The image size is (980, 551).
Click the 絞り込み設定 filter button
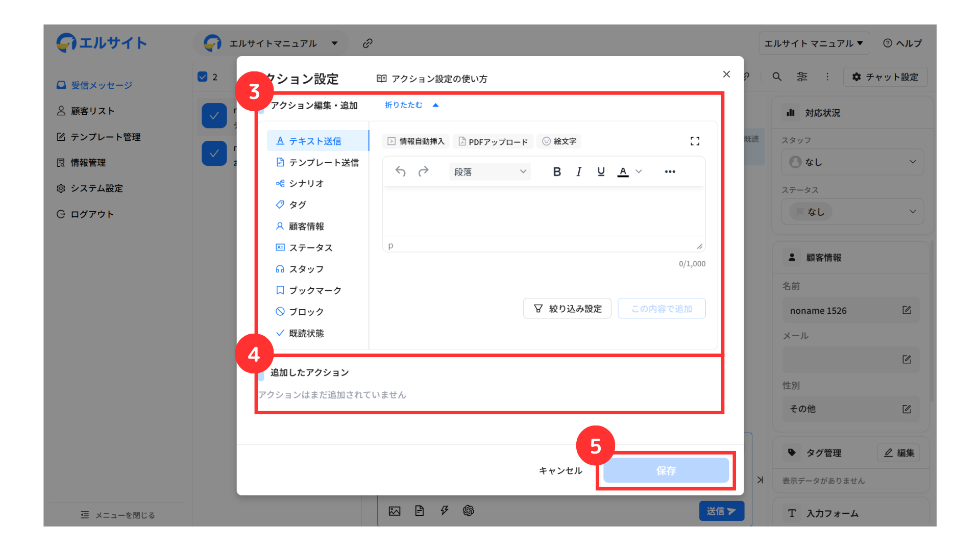click(567, 309)
